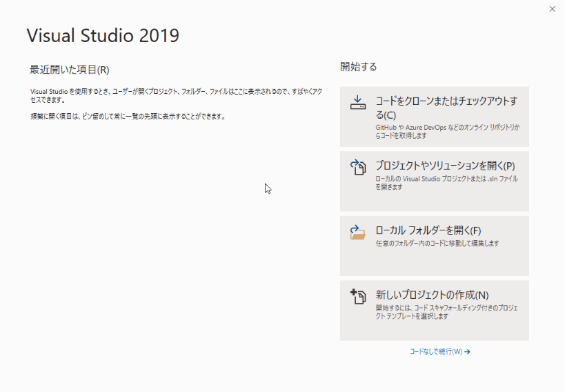Open コードをクローンまたはチェックアウトする(C) card
The height and width of the screenshot is (392, 565).
pyautogui.click(x=434, y=117)
